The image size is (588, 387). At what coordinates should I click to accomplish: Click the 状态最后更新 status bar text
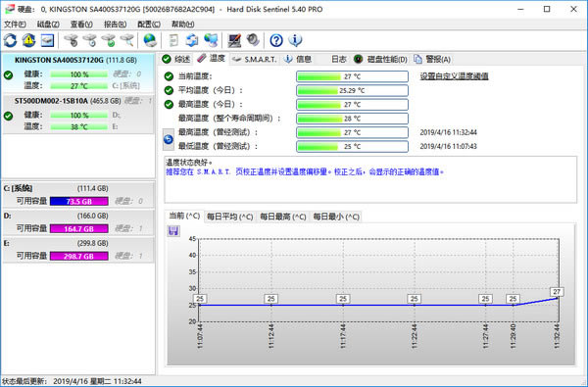[72, 381]
